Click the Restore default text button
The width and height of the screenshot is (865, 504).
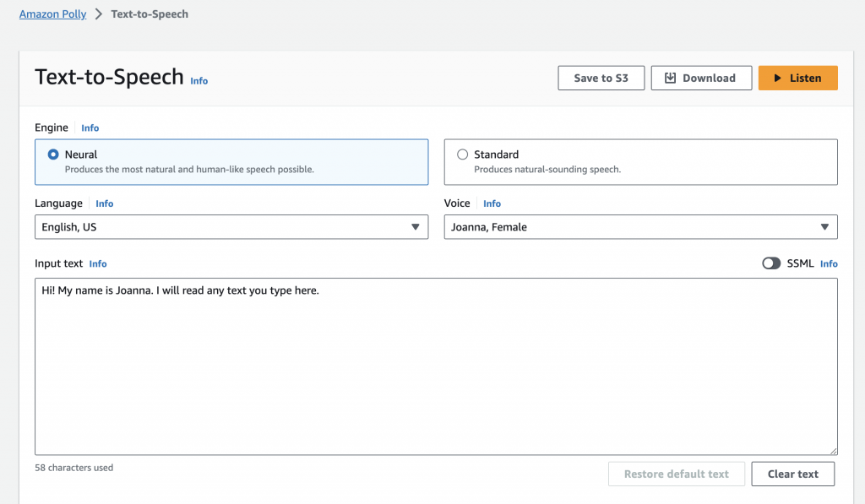676,474
